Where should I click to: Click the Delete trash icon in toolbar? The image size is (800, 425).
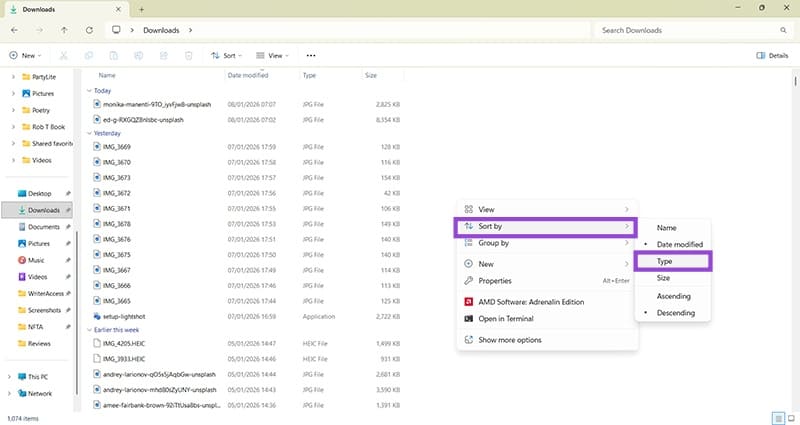(189, 56)
